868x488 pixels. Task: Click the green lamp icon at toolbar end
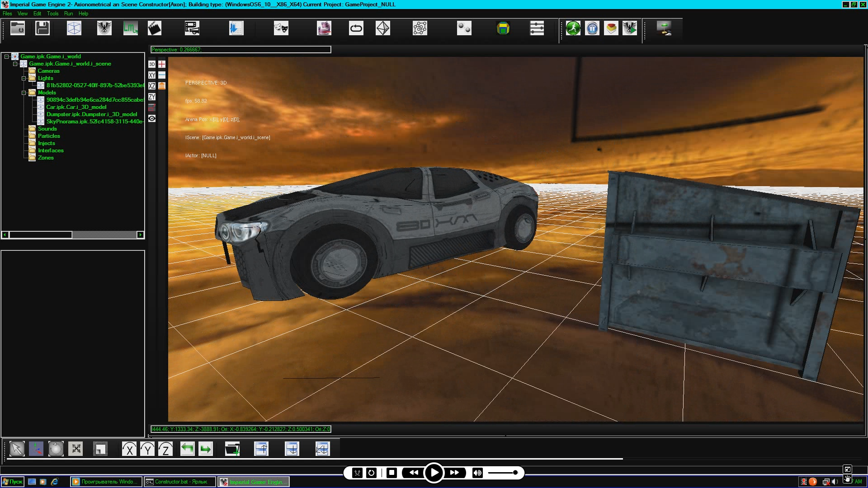tap(664, 28)
